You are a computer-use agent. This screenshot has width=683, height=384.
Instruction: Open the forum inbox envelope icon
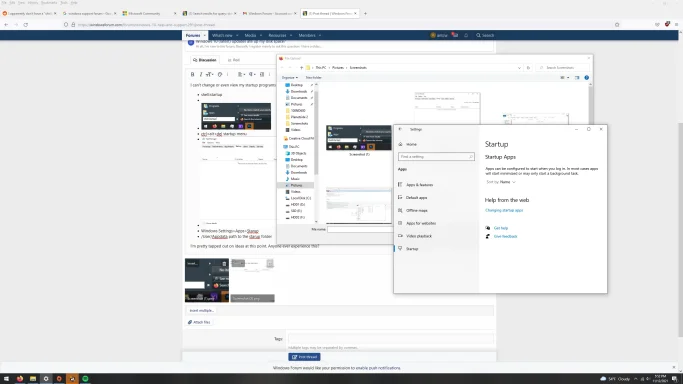(x=455, y=35)
